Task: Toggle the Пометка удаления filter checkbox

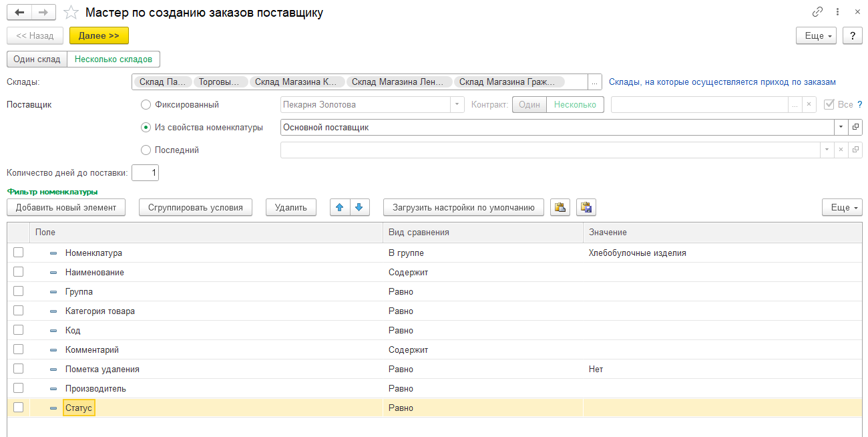Action: tap(19, 369)
